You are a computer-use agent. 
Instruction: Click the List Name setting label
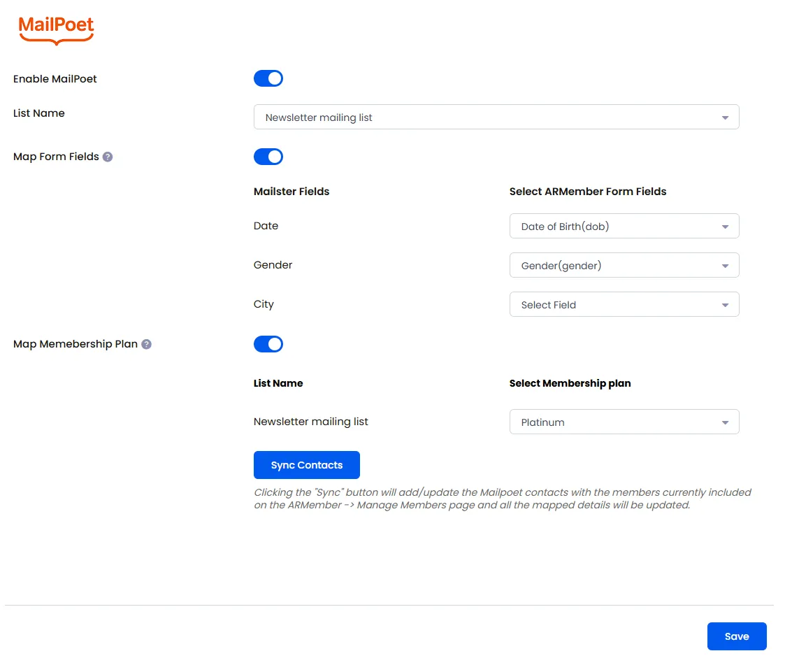tap(39, 114)
